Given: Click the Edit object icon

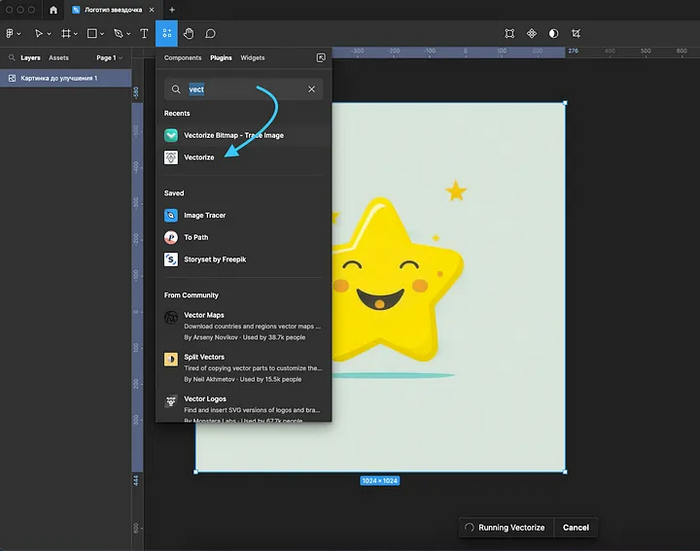Looking at the screenshot, I should point(509,33).
